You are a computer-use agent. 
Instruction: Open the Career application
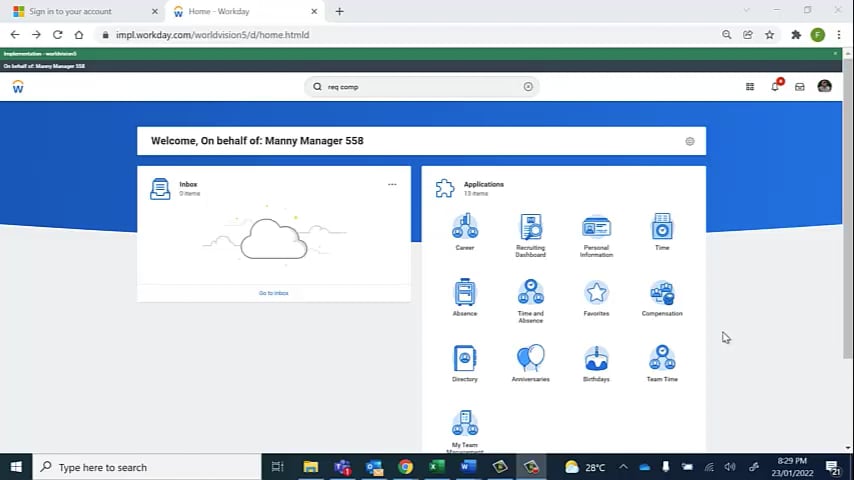coord(465,232)
